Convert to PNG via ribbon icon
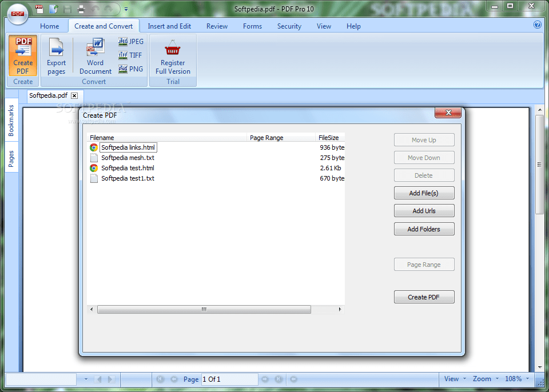This screenshot has width=549, height=392. coord(130,69)
